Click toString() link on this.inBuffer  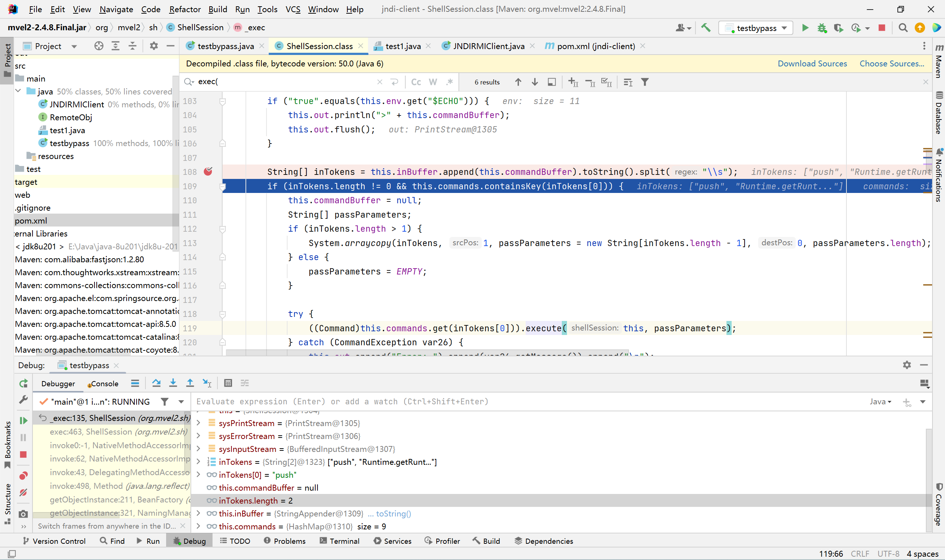click(x=394, y=514)
